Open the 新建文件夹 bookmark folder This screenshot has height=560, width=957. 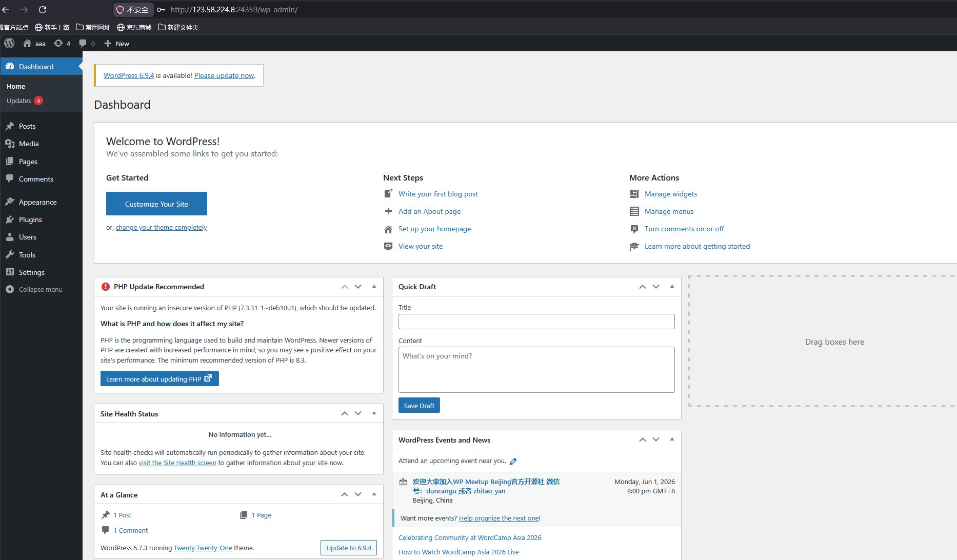[178, 27]
